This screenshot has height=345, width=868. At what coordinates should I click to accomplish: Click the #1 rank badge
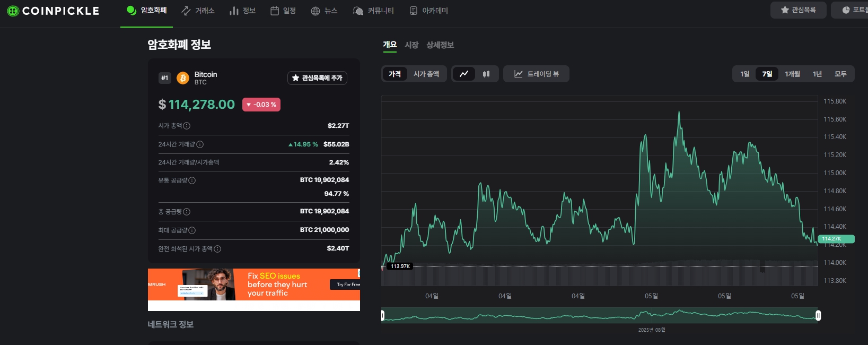tap(164, 78)
